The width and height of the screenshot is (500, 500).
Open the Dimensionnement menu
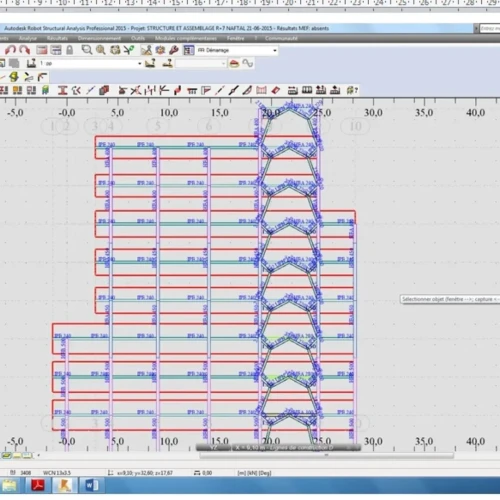pos(99,38)
